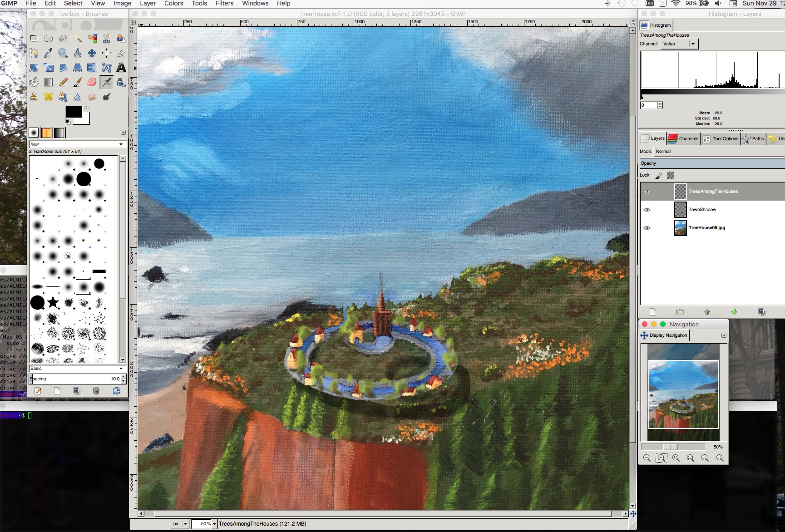Viewport: 785px width, 532px height.
Task: Select the Rotate tool
Action: (34, 68)
